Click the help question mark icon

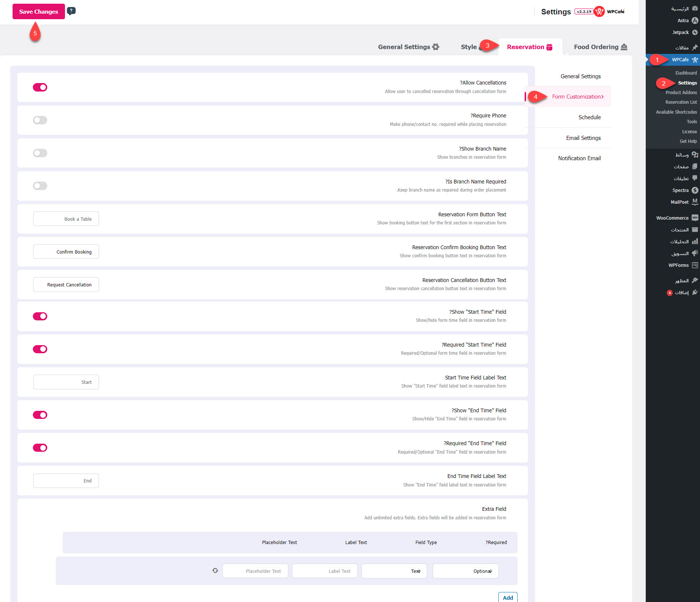tap(71, 11)
